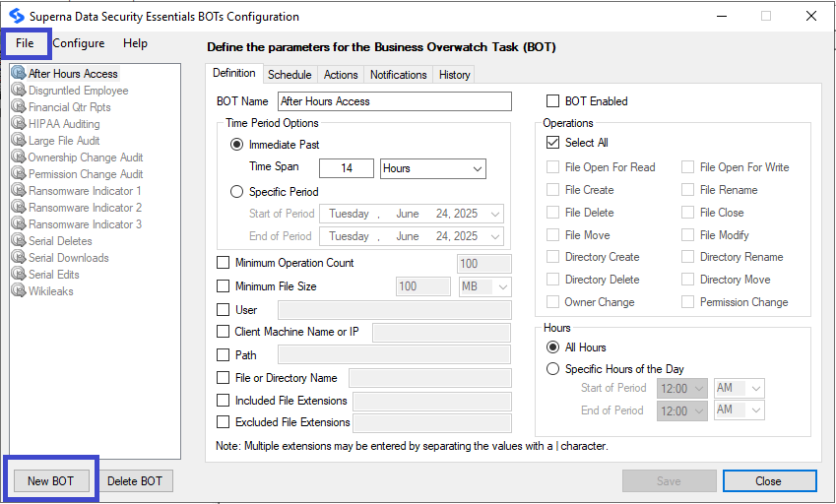Click the Large File Audit BOT icon
This screenshot has width=836, height=504.
19,140
